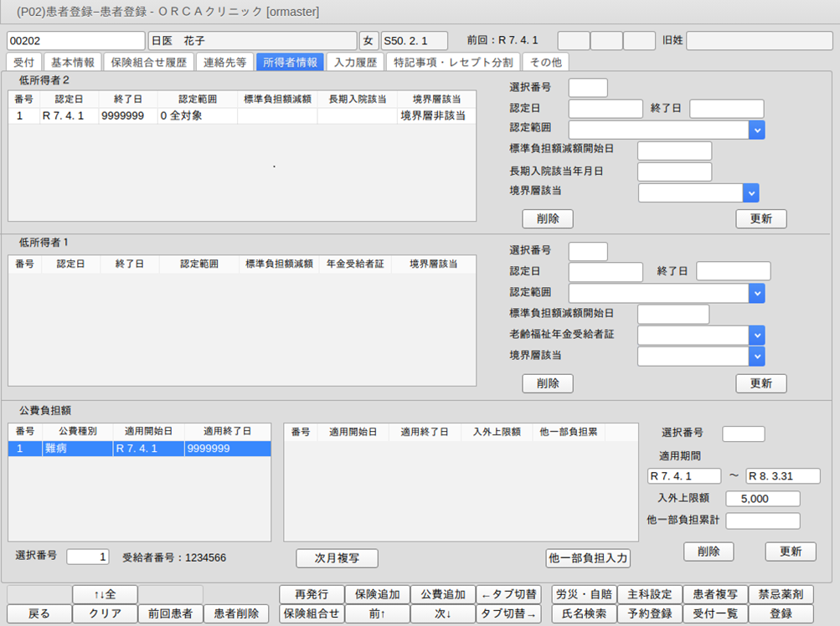Click the 入外上限額 input field
This screenshot has width=840, height=626.
pos(762,499)
